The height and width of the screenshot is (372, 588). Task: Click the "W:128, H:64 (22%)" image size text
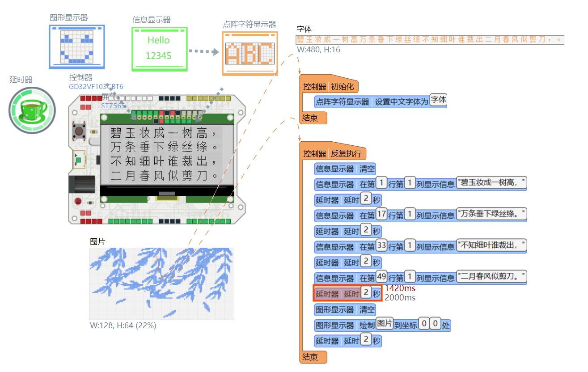click(123, 325)
